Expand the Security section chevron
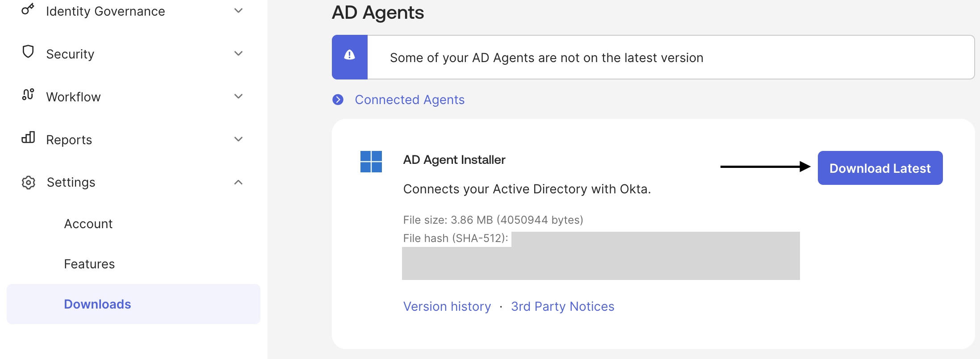The width and height of the screenshot is (980, 359). tap(239, 53)
